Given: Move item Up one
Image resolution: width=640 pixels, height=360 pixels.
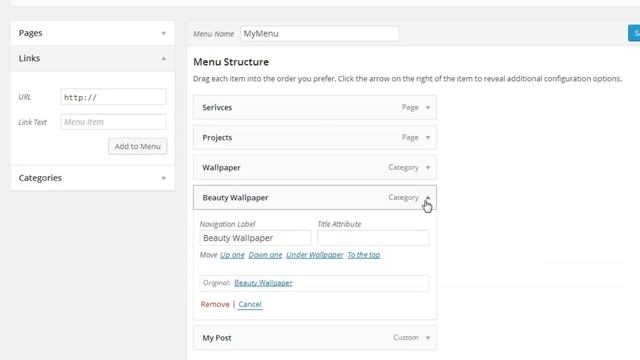Looking at the screenshot, I should 232,255.
